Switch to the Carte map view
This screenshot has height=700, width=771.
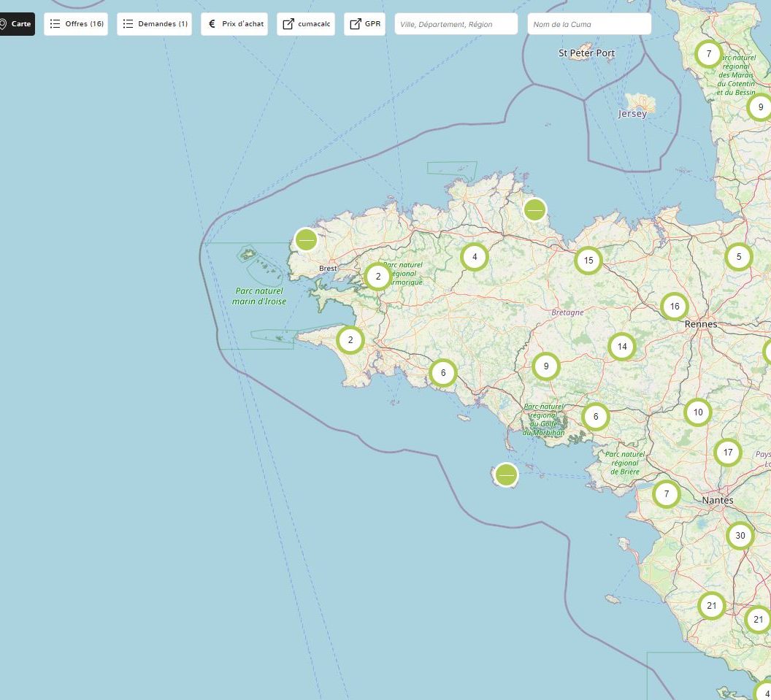(x=16, y=24)
